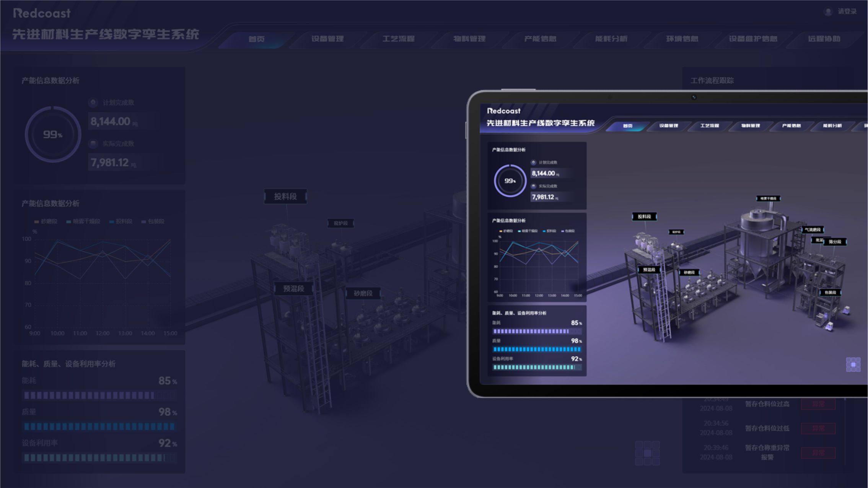Click the user avatar icon beside 请登录
This screenshot has height=488, width=868.
click(x=828, y=12)
